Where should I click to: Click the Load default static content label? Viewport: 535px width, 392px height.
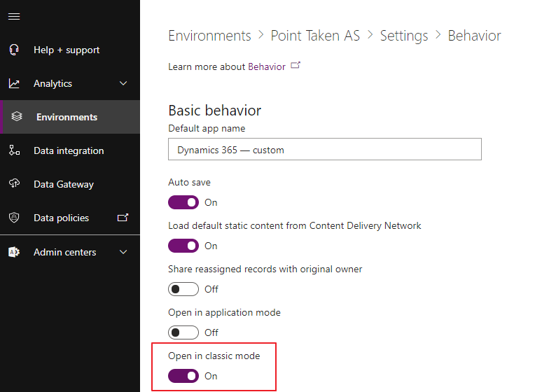(294, 226)
